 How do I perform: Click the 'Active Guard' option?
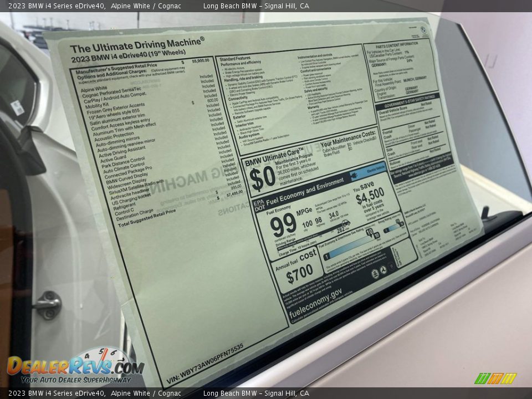pos(113,158)
